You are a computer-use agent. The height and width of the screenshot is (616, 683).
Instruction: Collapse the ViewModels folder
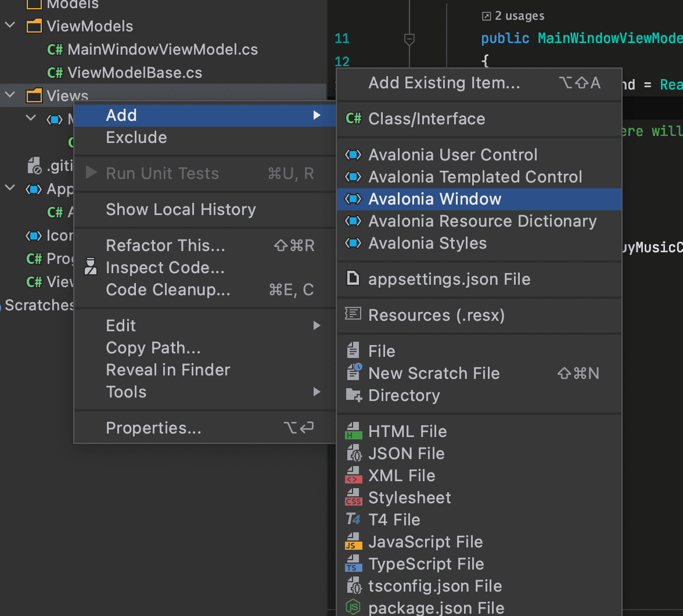pos(10,26)
